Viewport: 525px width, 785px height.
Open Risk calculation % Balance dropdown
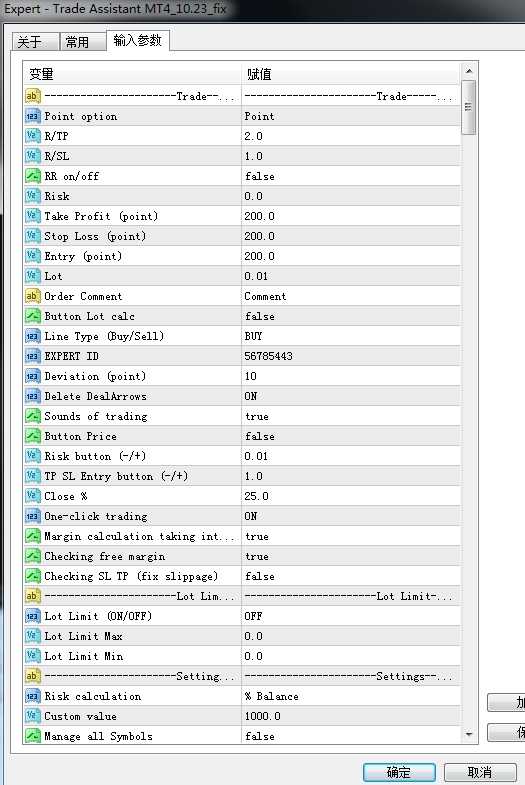(x=350, y=696)
